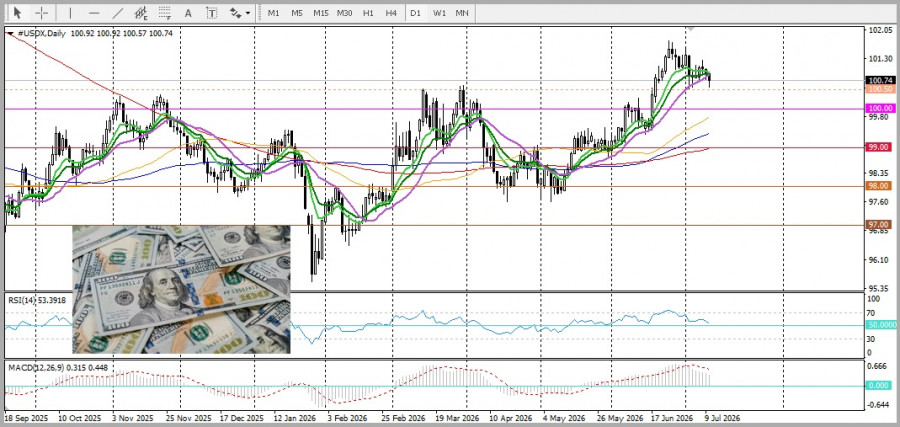The height and width of the screenshot is (427, 900).
Task: Pick the Fibonacci retracement tool
Action: [x=165, y=13]
